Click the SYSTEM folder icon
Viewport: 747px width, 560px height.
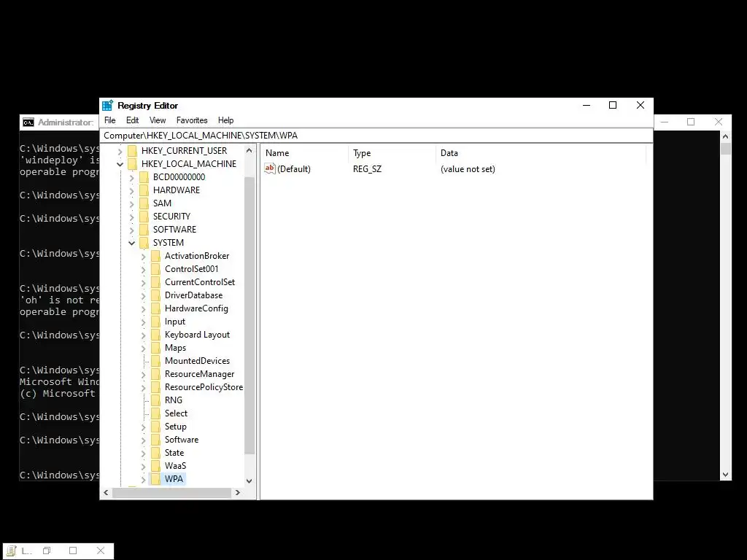(144, 242)
